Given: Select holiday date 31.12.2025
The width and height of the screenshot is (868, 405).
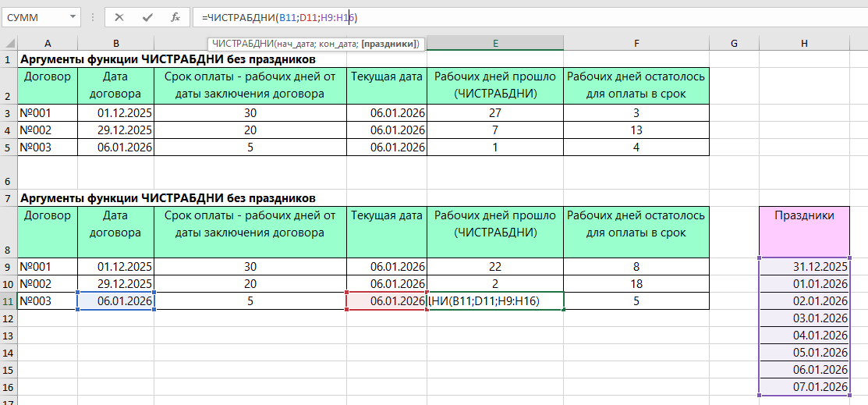Looking at the screenshot, I should coord(804,267).
